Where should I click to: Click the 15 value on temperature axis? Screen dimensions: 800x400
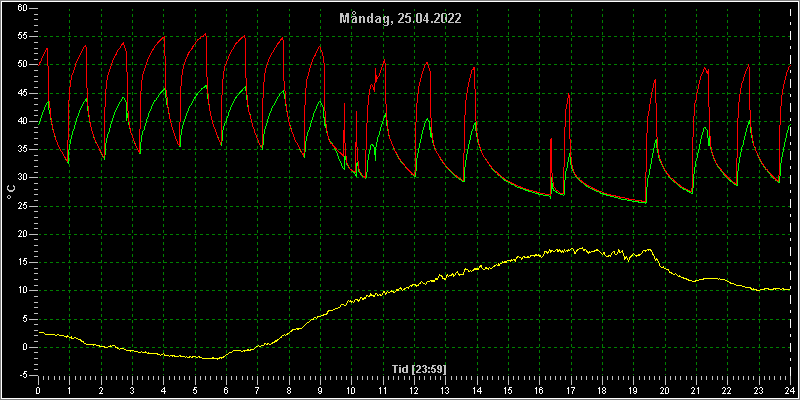point(21,262)
